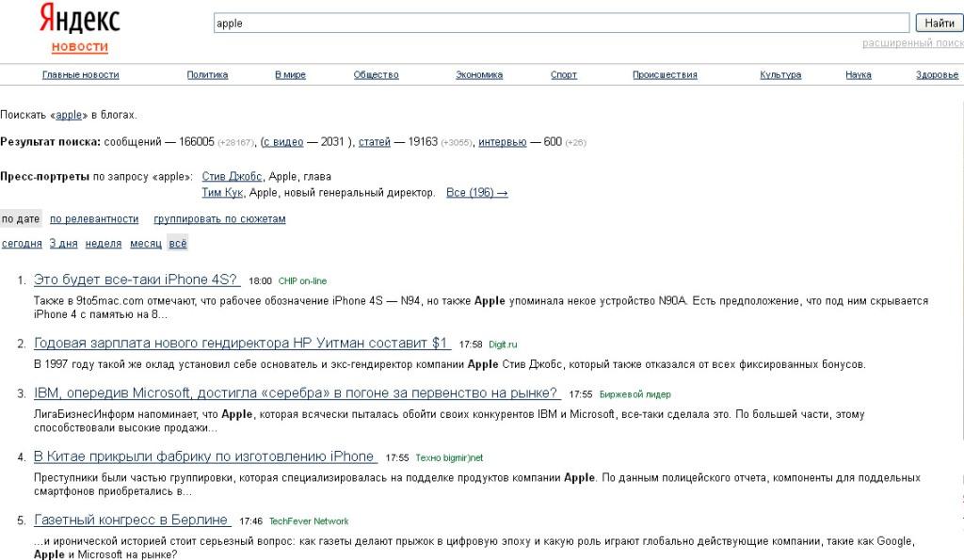This screenshot has height=560, width=964.
Task: Open article 'Это будет все-таки iPhone 4S?'
Action: click(137, 280)
